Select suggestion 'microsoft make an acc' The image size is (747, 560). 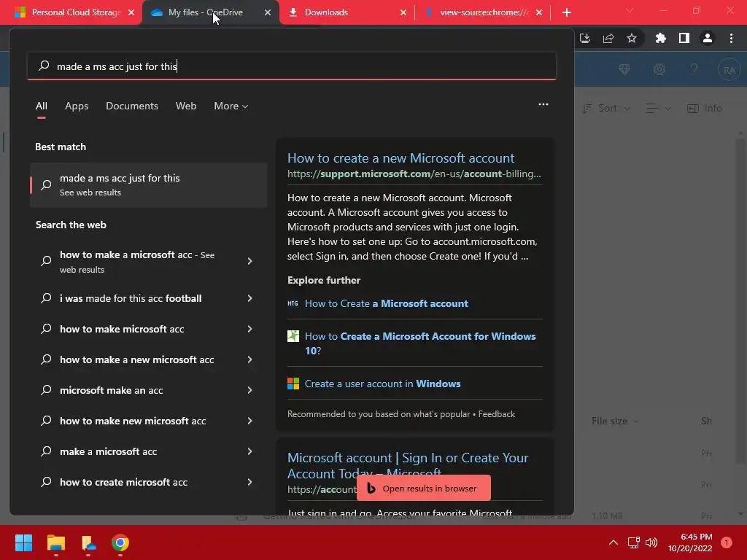point(111,390)
